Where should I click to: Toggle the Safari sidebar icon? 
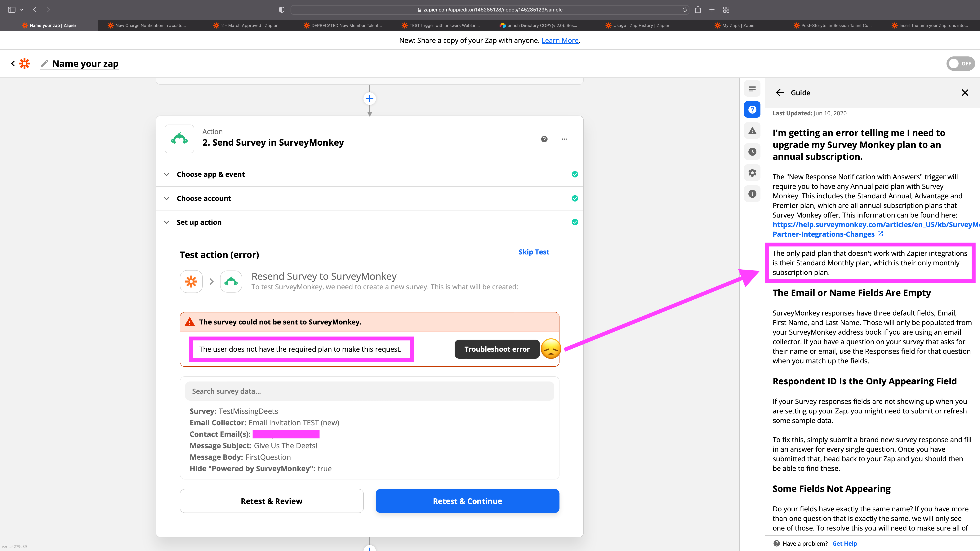(x=11, y=10)
